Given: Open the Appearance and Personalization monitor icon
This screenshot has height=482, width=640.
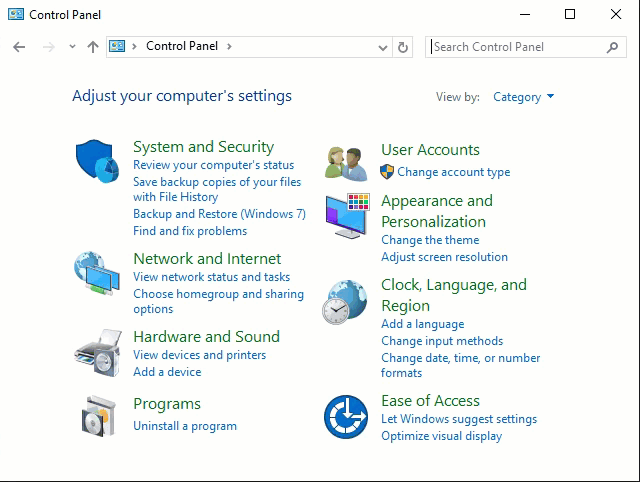Looking at the screenshot, I should (348, 216).
